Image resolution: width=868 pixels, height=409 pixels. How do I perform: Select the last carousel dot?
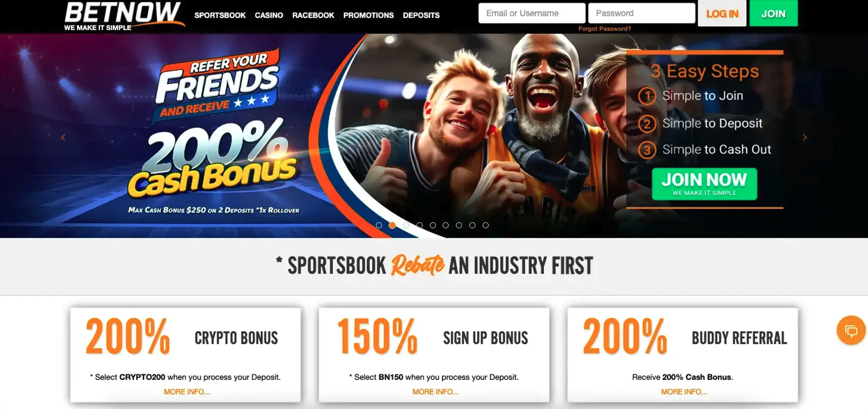[486, 225]
